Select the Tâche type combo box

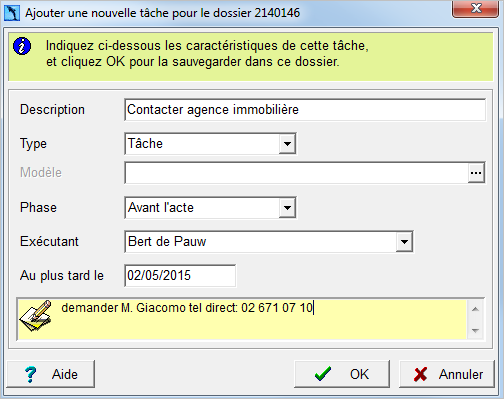210,144
